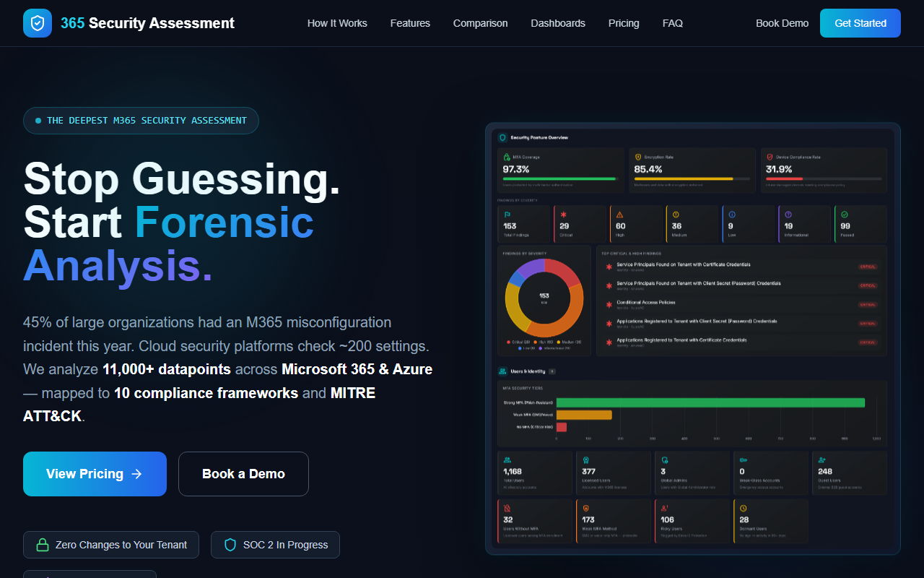Click the yellow shield icon beside Encryption Rate
Image resolution: width=924 pixels, height=578 pixels.
[x=638, y=157]
